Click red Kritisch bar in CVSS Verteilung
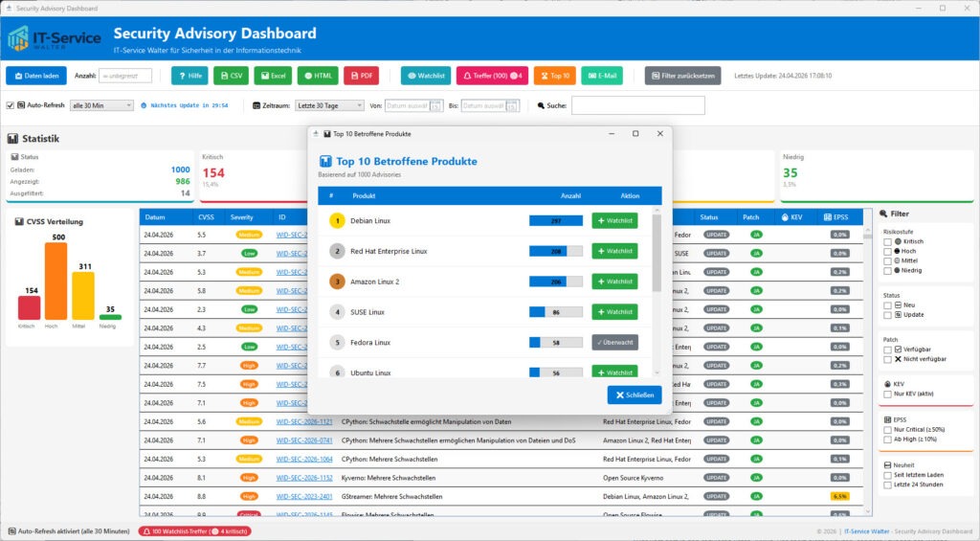 tap(30, 307)
